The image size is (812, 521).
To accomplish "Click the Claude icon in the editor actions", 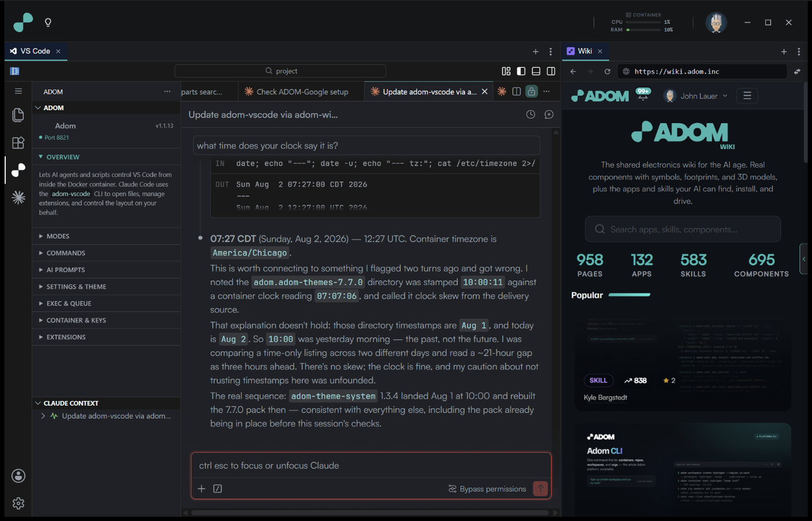I will tap(502, 92).
